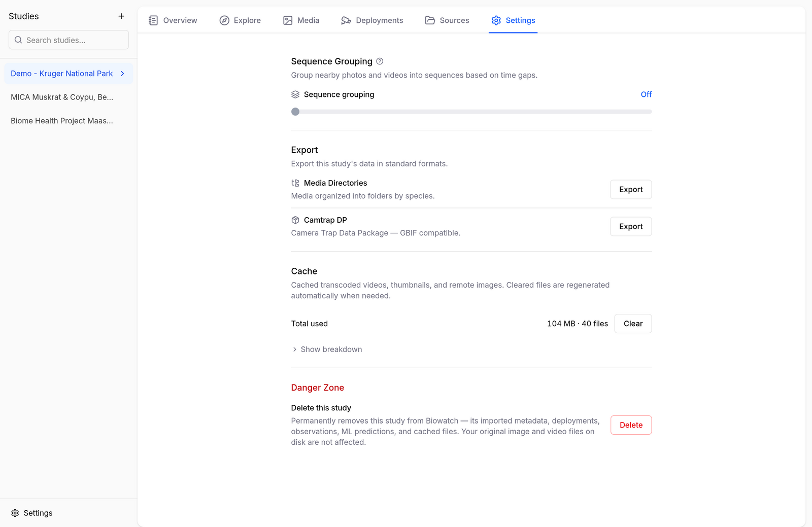
Task: Open the Deployments tab
Action: tap(372, 20)
